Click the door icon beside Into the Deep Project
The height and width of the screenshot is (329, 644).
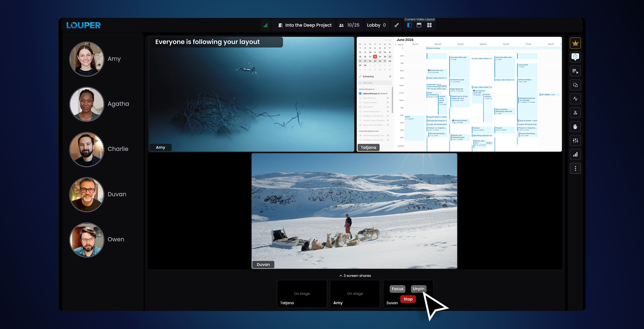(281, 25)
